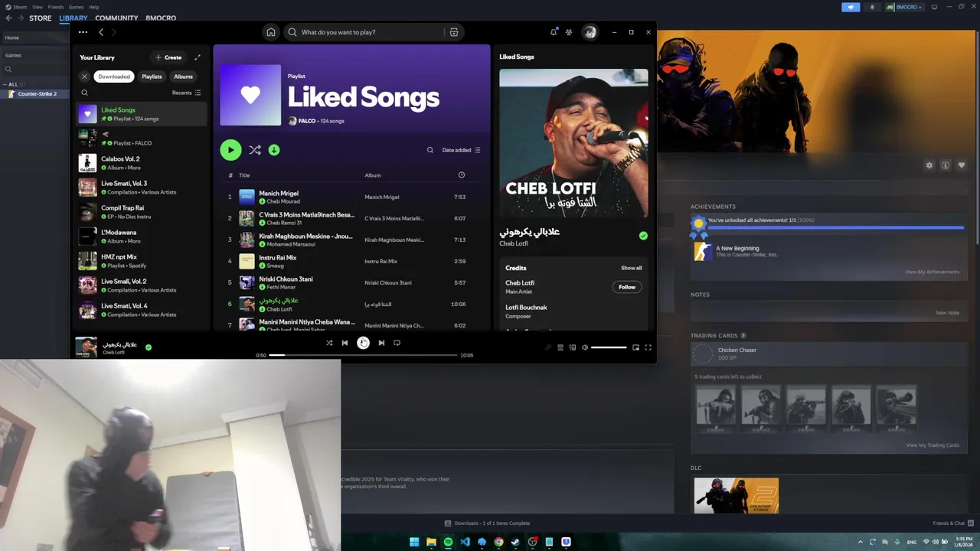Open the Create dropdown in Your Library
The height and width of the screenshot is (551, 980).
coord(168,57)
